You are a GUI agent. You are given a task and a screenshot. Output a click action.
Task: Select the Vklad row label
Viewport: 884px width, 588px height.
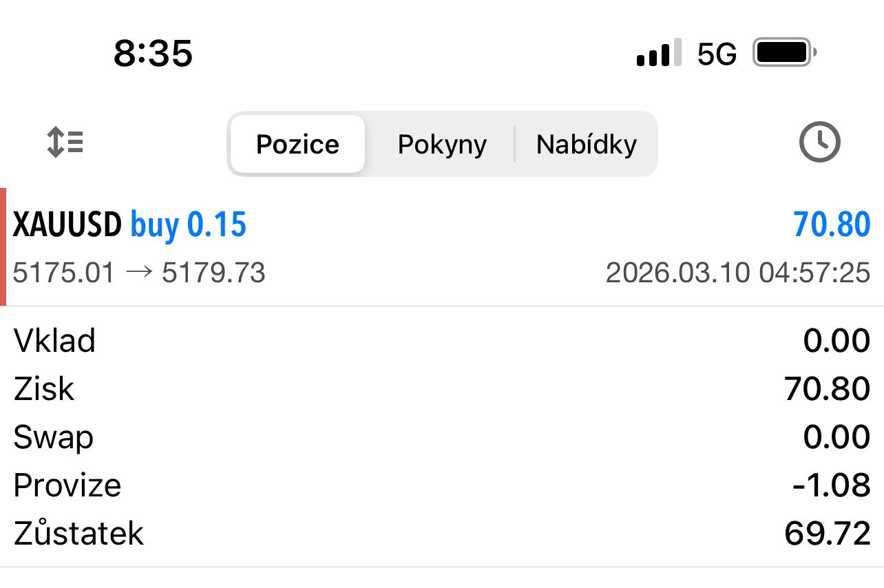[54, 341]
